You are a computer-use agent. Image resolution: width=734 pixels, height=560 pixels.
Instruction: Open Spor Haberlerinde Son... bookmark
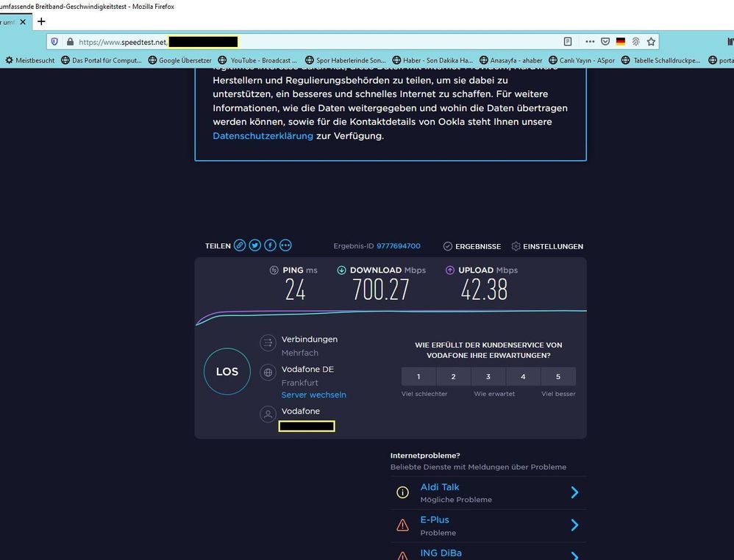pos(346,60)
